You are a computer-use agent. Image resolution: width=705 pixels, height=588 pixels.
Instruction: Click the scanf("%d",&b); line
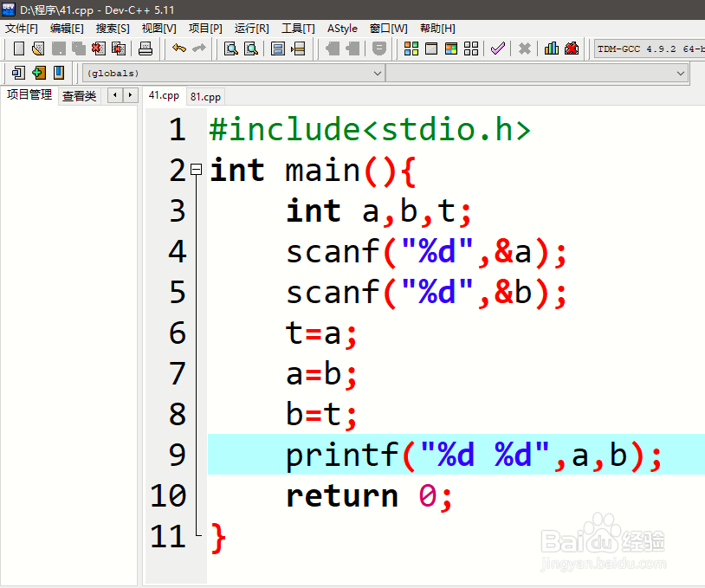point(426,292)
